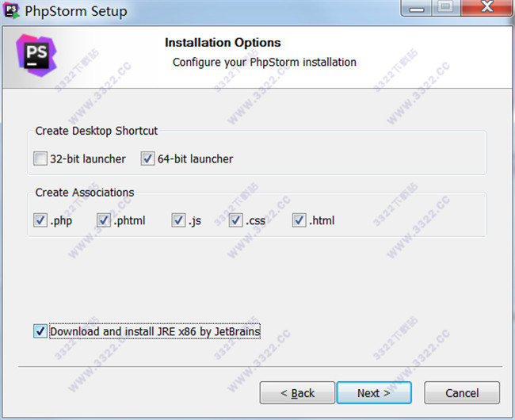Minimize the PhpStorm Setup window
This screenshot has height=420, width=515.
click(416, 8)
